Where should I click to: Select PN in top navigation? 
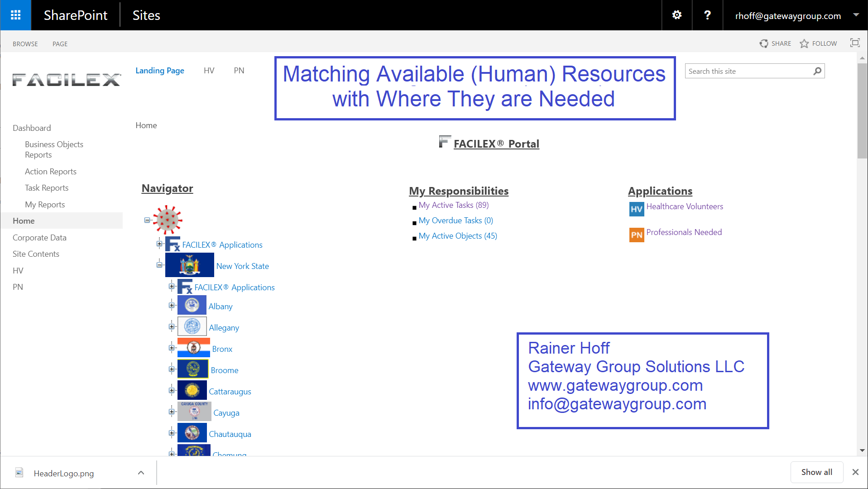click(239, 71)
